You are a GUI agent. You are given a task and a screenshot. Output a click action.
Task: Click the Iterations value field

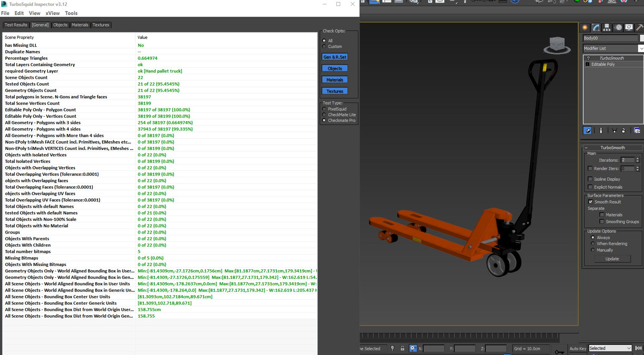tap(628, 160)
